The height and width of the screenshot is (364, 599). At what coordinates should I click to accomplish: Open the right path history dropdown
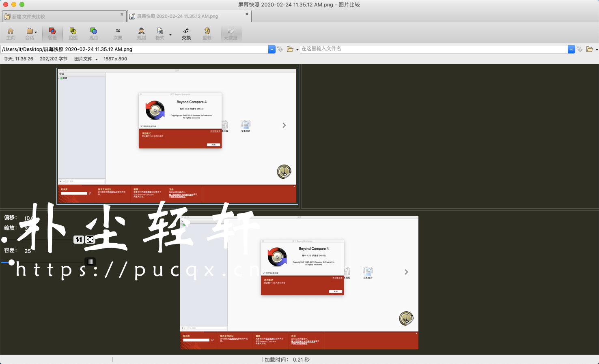coord(571,49)
